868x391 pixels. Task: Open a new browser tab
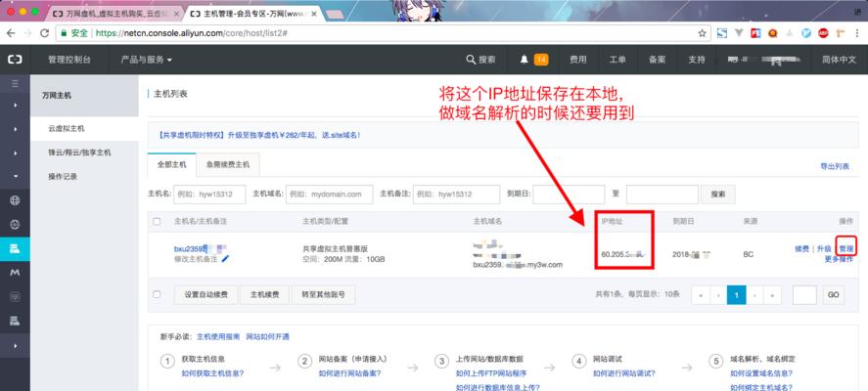point(334,14)
